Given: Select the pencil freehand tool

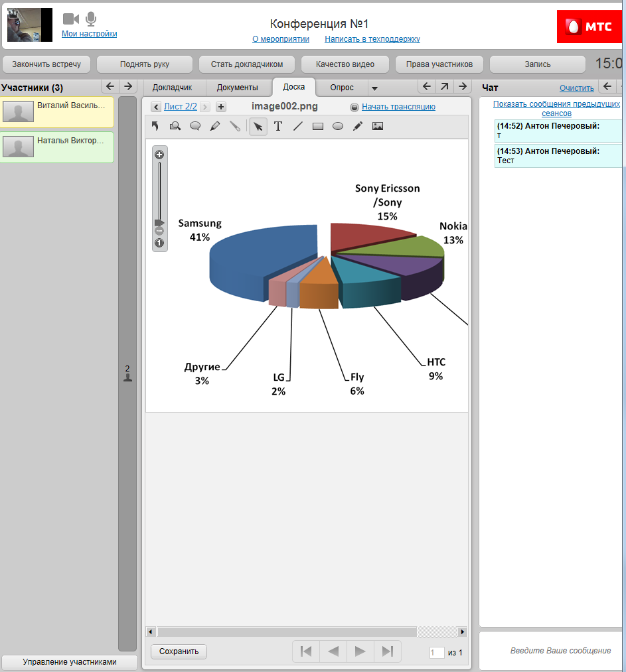Looking at the screenshot, I should 358,126.
